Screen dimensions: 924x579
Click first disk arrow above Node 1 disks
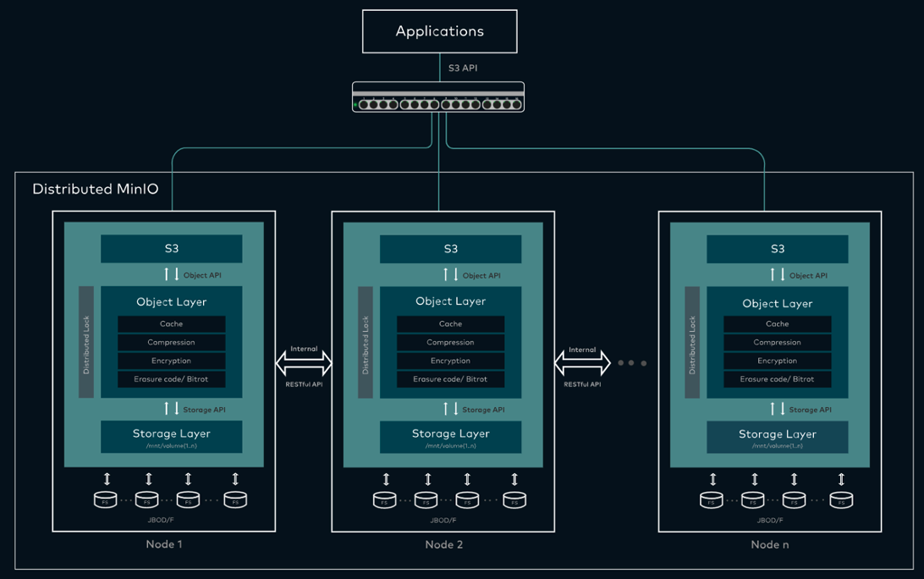(107, 479)
